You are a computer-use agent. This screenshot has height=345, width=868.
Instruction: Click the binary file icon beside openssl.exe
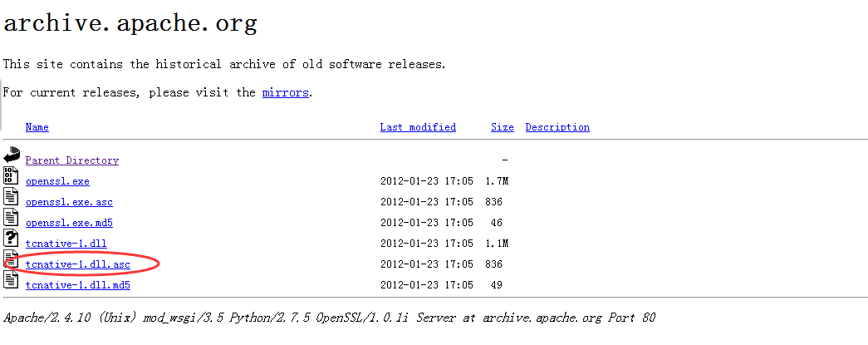(11, 176)
